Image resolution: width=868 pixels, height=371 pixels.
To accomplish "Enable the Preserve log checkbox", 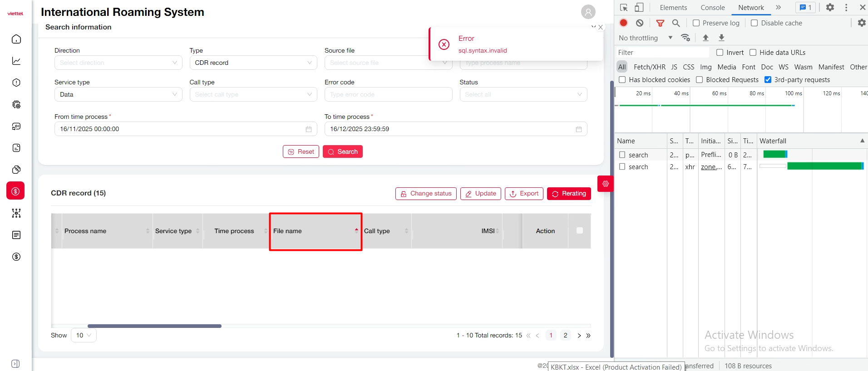I will pos(696,23).
